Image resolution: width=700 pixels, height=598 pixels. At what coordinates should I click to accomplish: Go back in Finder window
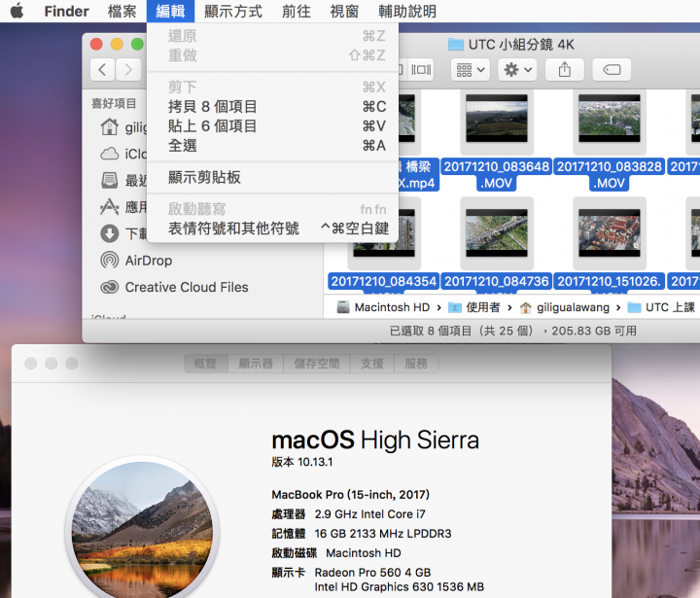point(102,70)
